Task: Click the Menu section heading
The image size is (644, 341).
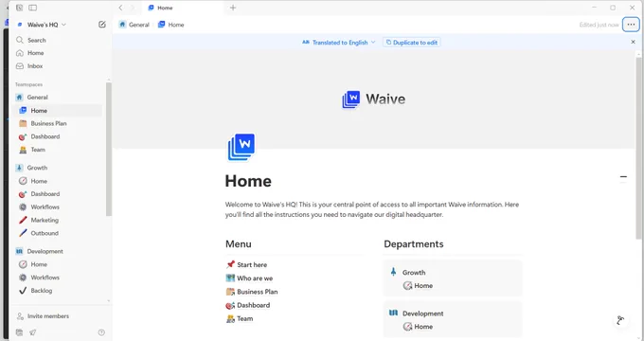Action: (239, 244)
